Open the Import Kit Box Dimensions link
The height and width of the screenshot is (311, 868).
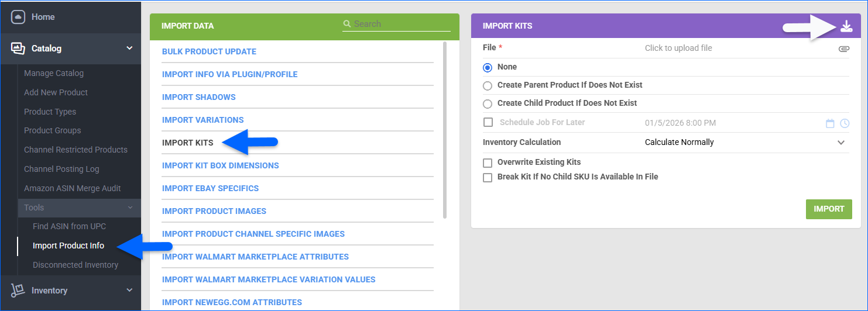tap(220, 165)
